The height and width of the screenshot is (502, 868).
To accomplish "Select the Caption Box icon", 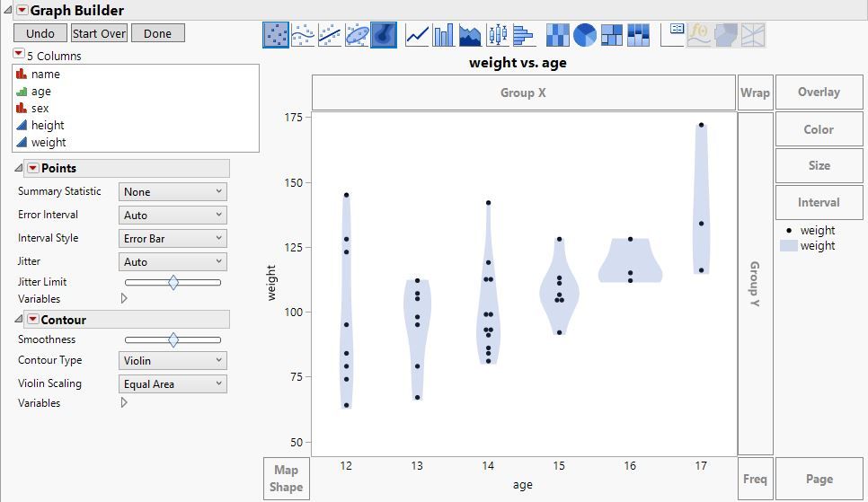I will point(673,35).
